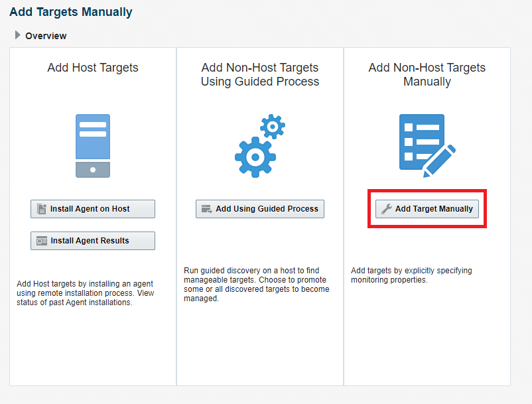
Task: Start Add Using Guided Process
Action: [260, 209]
